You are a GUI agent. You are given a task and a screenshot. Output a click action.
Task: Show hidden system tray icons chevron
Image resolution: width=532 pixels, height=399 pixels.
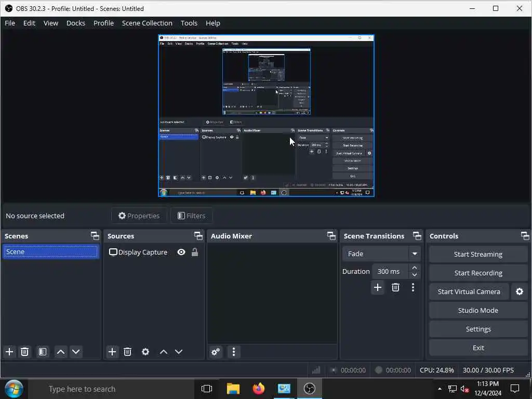click(440, 389)
